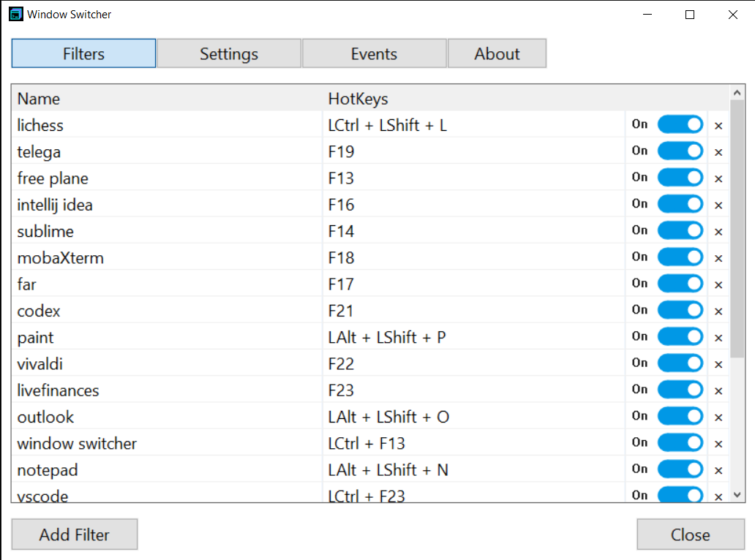Image resolution: width=755 pixels, height=560 pixels.
Task: Disable the window switcher filter toggle
Action: point(680,442)
